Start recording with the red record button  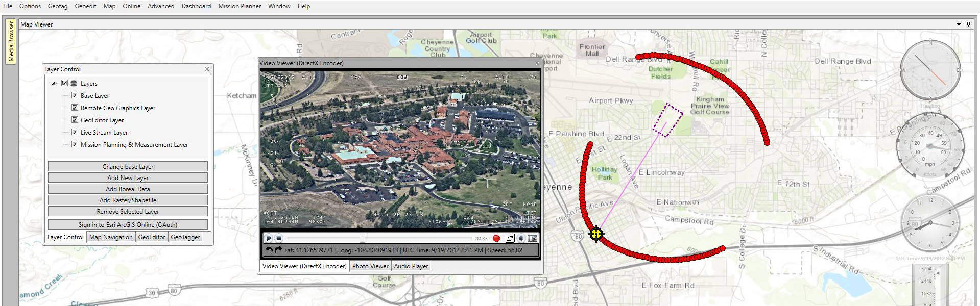click(x=496, y=238)
